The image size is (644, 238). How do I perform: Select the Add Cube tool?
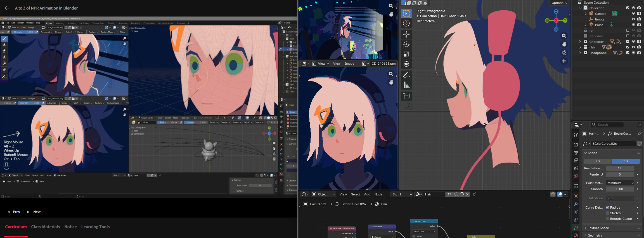coord(406,96)
